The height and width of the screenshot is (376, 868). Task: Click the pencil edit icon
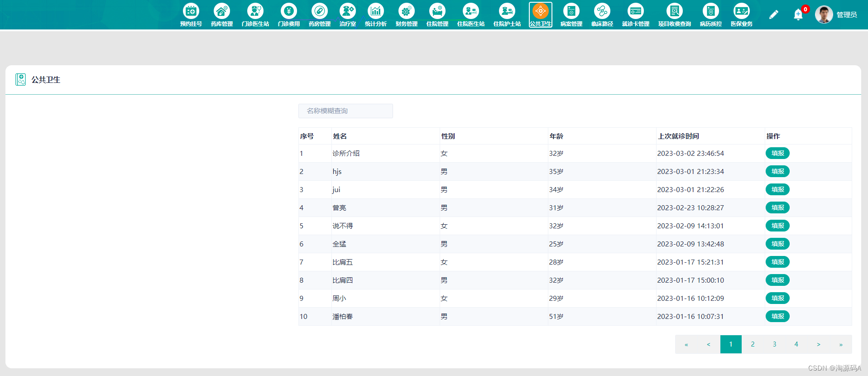tap(774, 14)
